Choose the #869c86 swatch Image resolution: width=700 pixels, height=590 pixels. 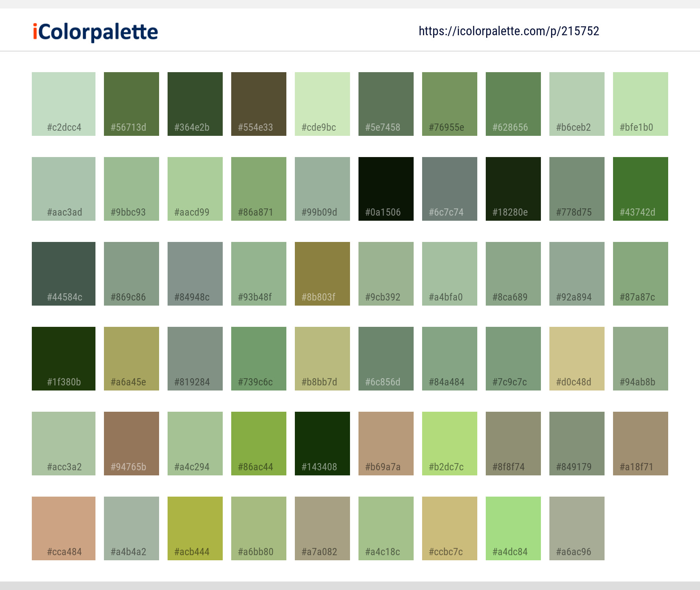click(132, 274)
